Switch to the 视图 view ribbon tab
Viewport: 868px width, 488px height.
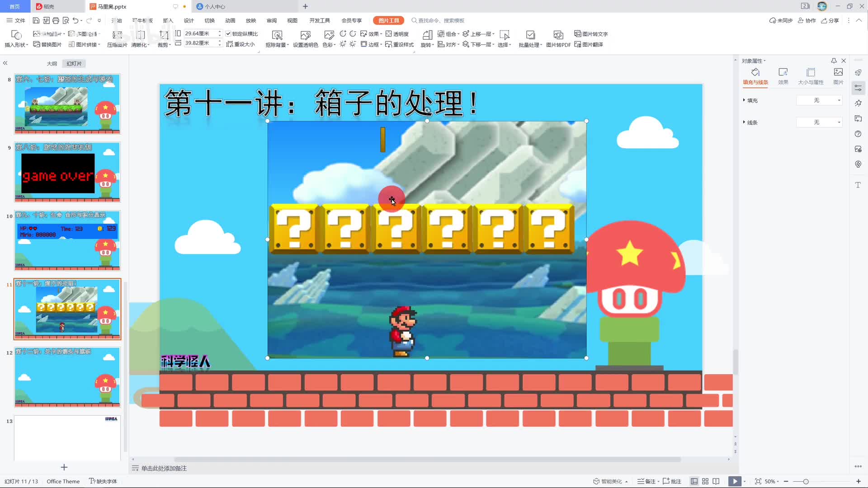[x=292, y=20]
